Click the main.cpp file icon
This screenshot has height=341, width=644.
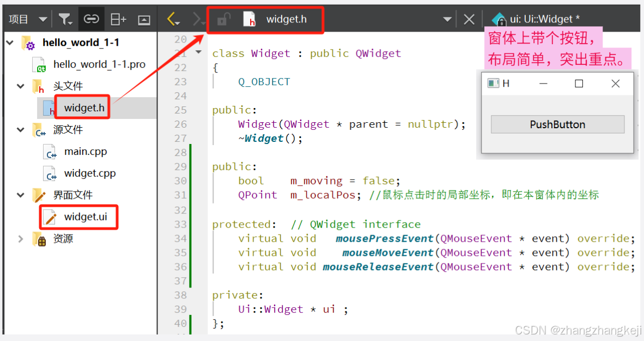point(50,152)
